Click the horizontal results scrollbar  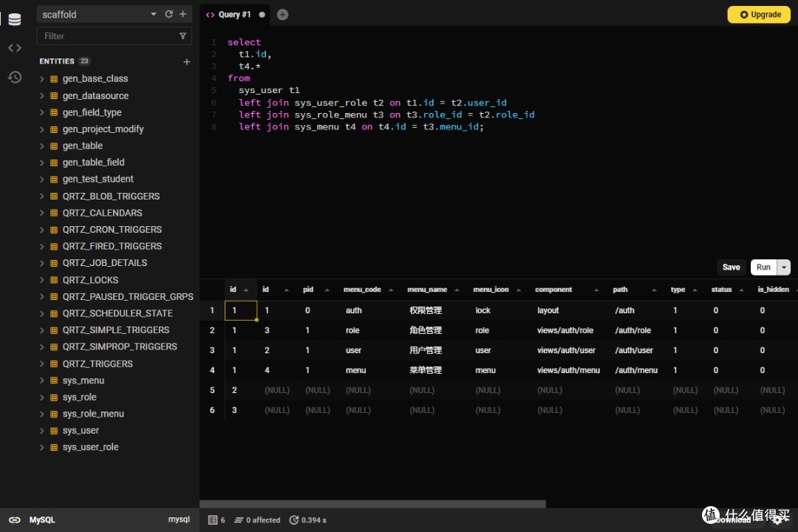coord(373,504)
